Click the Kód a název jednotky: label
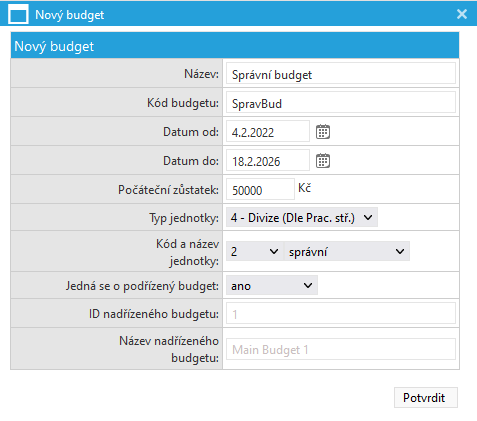The image size is (477, 421). pos(187,252)
